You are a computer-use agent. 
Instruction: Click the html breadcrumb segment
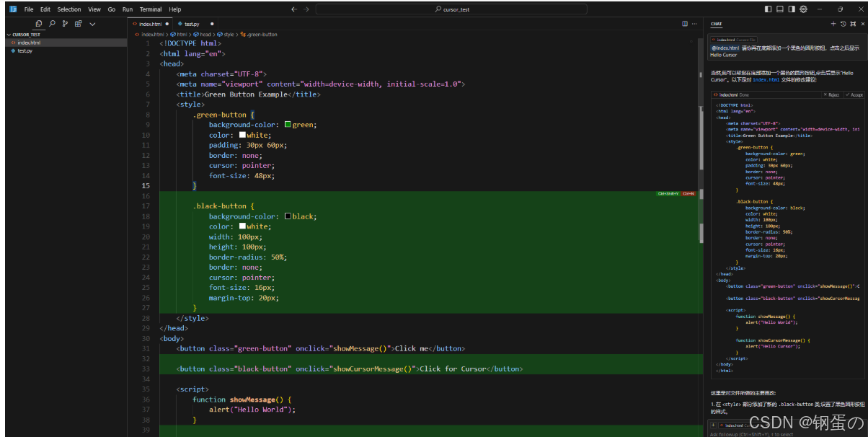tap(180, 34)
